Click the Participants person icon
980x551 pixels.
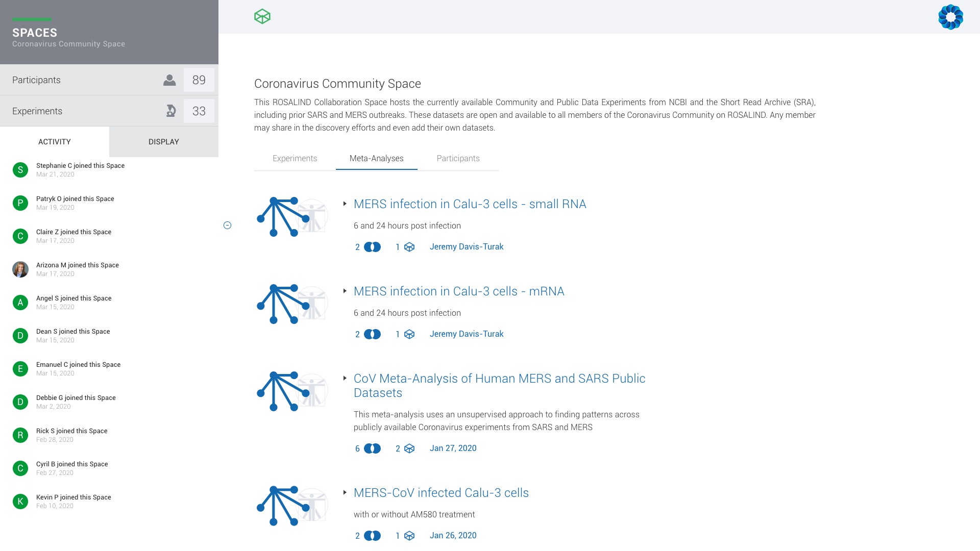pyautogui.click(x=169, y=80)
